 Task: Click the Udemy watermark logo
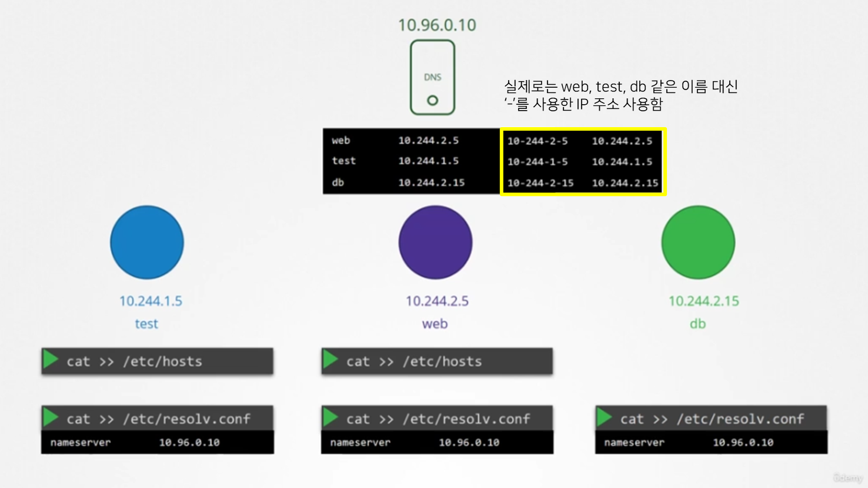847,477
